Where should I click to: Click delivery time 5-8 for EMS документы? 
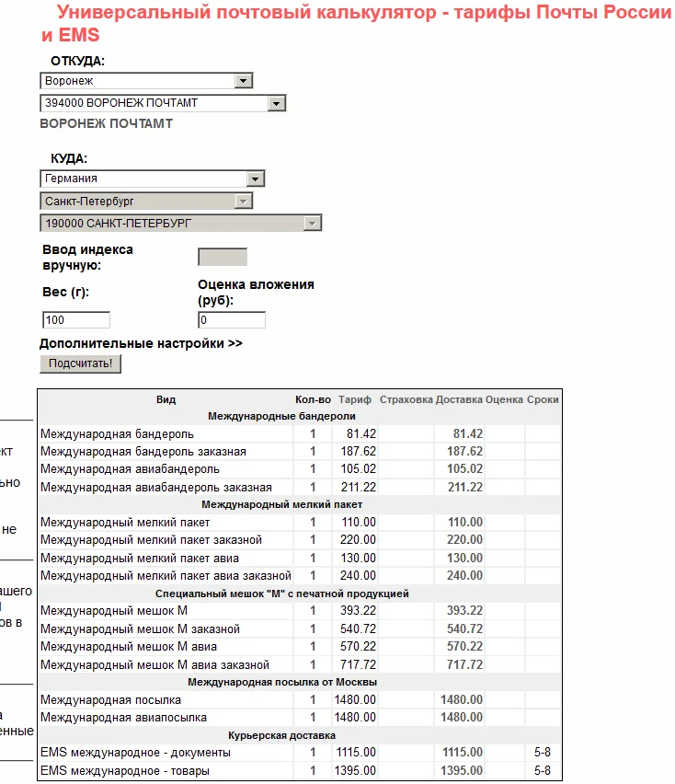[543, 753]
